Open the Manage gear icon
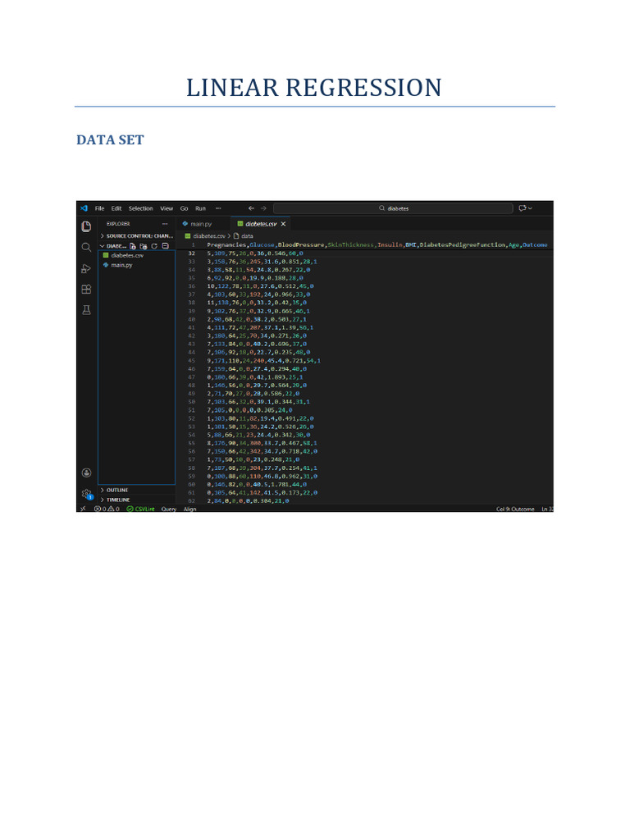The height and width of the screenshot is (840, 630). [x=86, y=493]
